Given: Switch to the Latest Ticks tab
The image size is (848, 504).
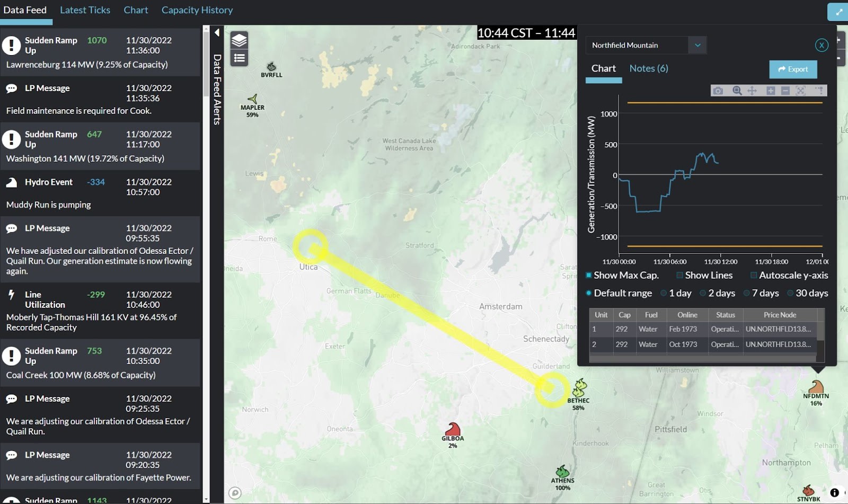Looking at the screenshot, I should click(x=85, y=10).
